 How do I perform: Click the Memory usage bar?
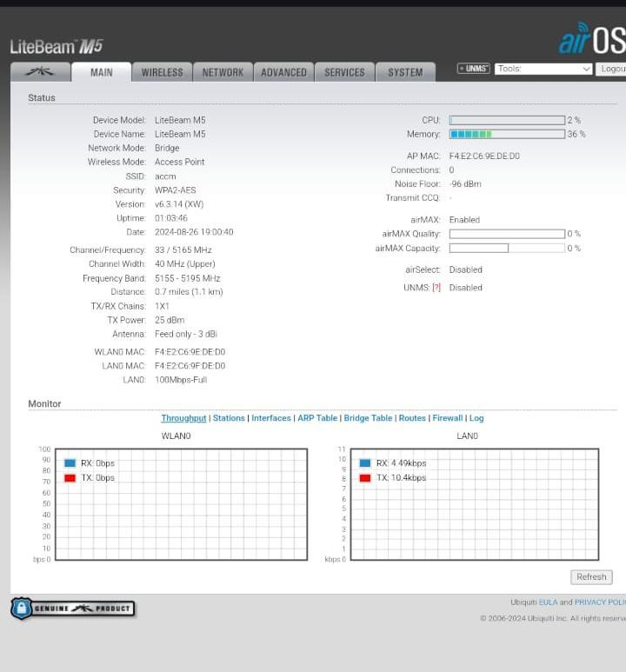[507, 134]
